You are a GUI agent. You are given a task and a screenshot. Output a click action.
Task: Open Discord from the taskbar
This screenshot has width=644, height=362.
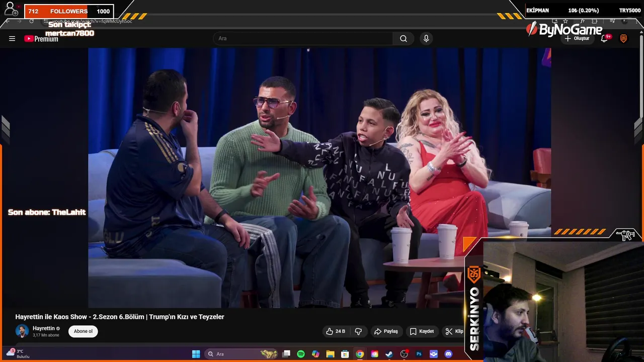pos(448,354)
